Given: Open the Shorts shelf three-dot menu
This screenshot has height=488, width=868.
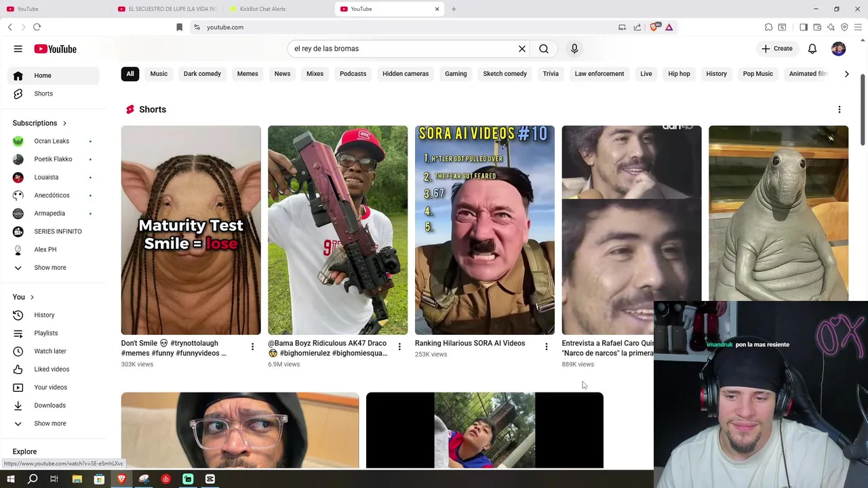Looking at the screenshot, I should pyautogui.click(x=840, y=109).
